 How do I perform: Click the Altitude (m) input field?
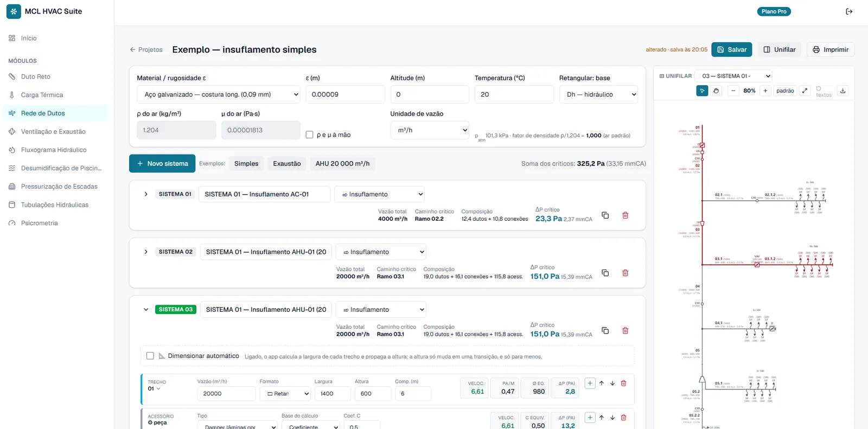point(430,94)
